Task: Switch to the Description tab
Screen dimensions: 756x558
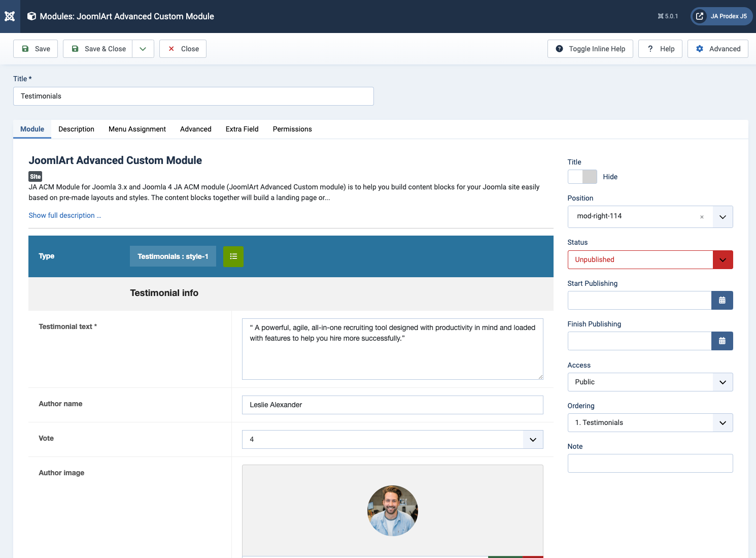Action: (x=76, y=129)
